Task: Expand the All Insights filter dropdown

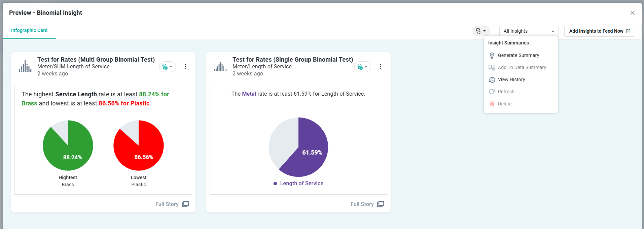Action: point(529,31)
